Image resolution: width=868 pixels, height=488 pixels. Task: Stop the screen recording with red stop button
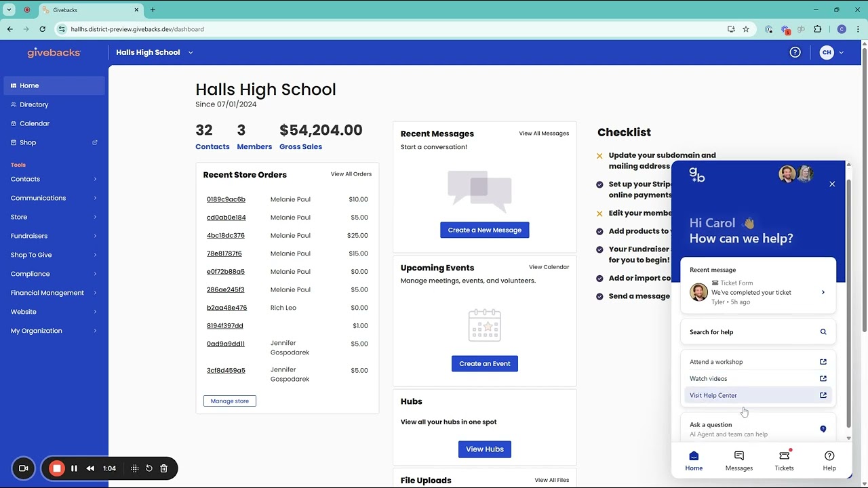pyautogui.click(x=57, y=468)
